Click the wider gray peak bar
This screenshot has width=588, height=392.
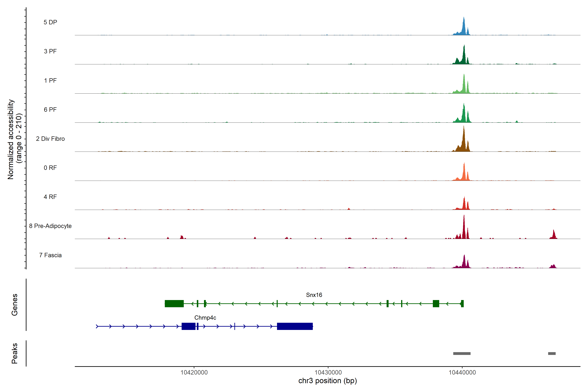tap(462, 353)
